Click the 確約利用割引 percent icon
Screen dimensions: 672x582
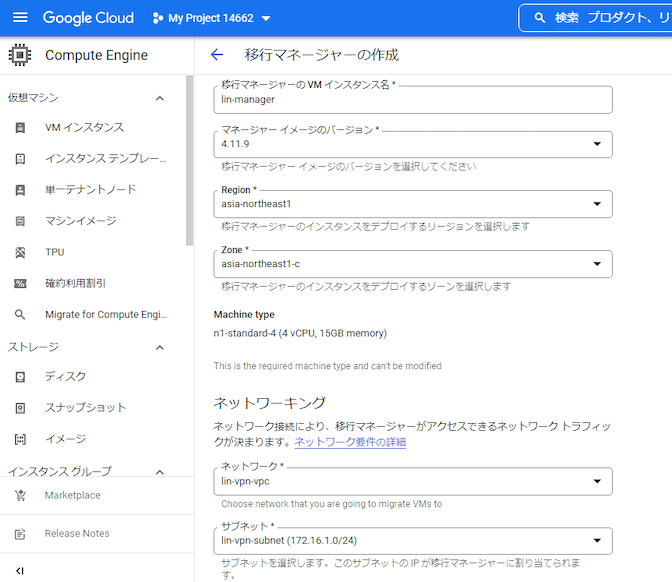point(20,283)
